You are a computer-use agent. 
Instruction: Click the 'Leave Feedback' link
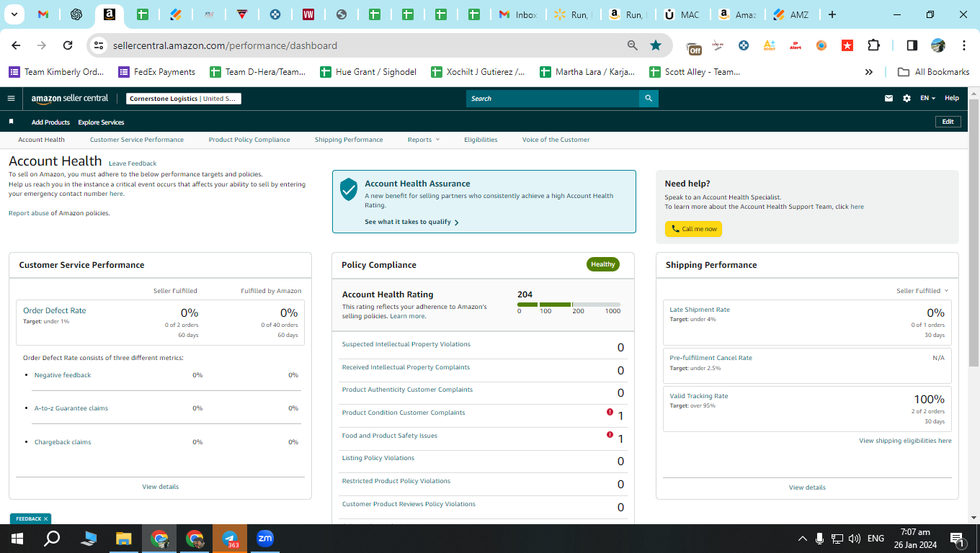click(x=133, y=163)
